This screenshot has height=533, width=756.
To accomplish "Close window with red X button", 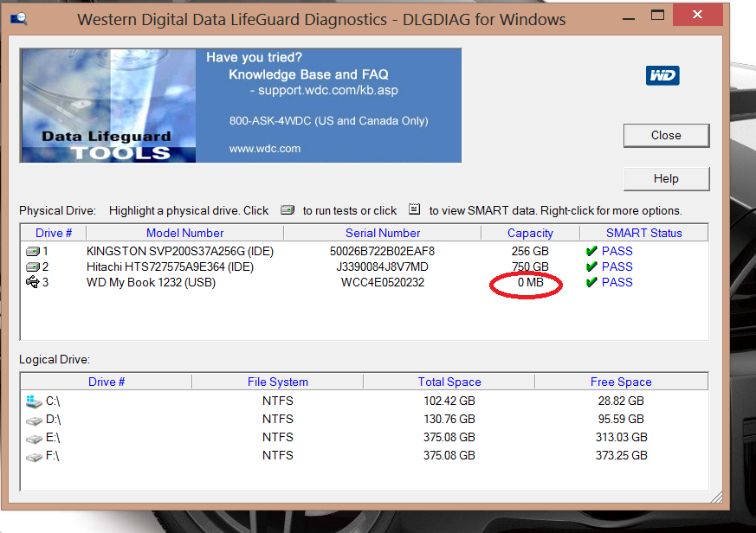I will (697, 15).
